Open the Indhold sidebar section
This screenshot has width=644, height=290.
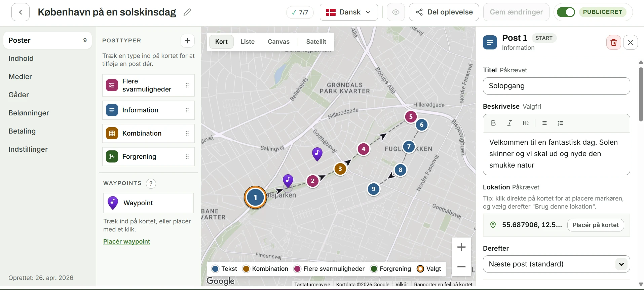[47, 59]
